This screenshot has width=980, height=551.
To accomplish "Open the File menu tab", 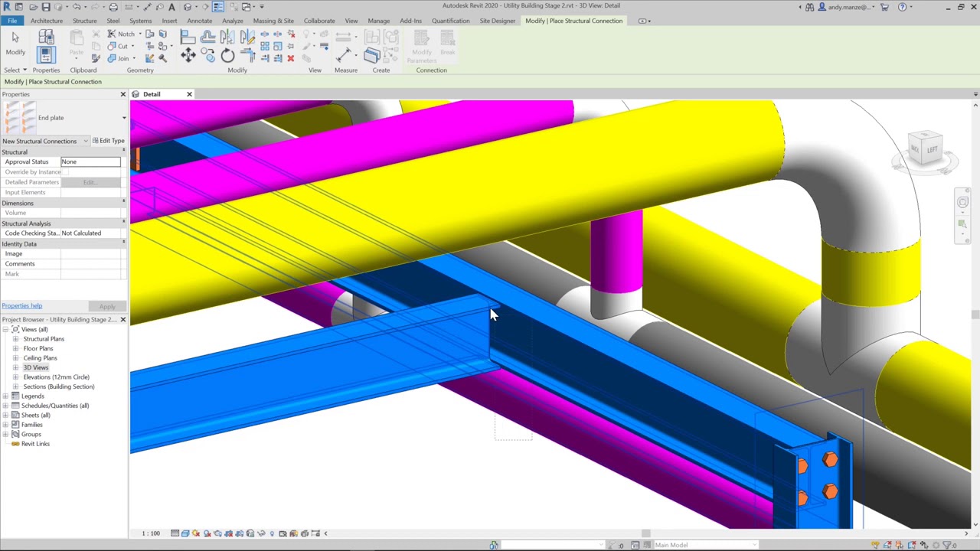I will pyautogui.click(x=12, y=21).
